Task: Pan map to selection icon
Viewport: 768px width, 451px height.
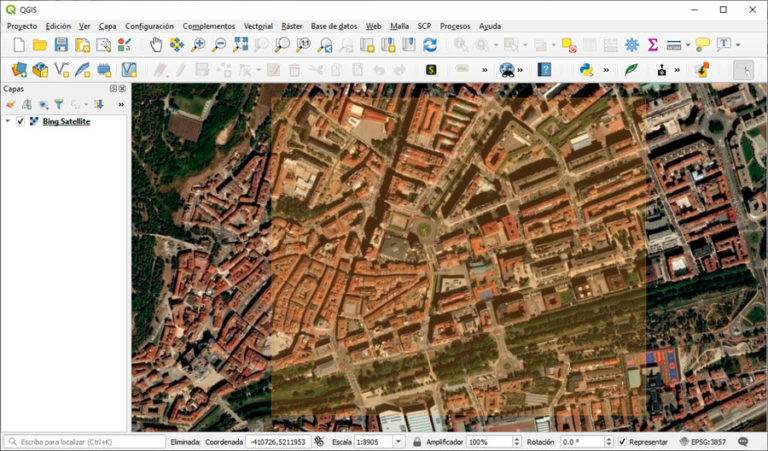Action: (x=177, y=45)
